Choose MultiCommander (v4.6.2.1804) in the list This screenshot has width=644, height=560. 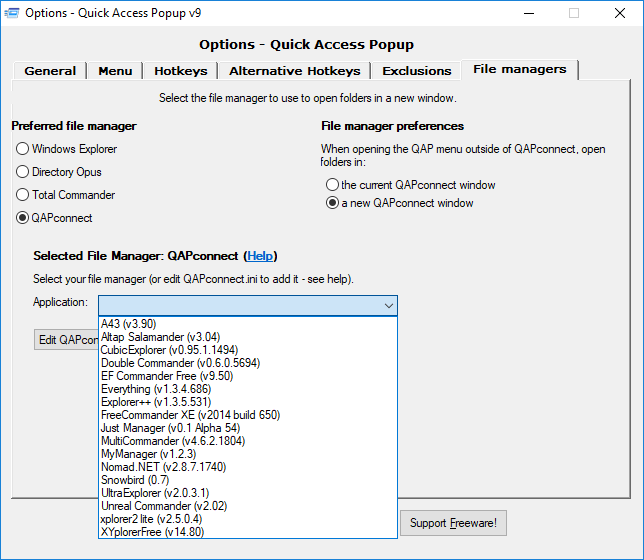tap(248, 441)
